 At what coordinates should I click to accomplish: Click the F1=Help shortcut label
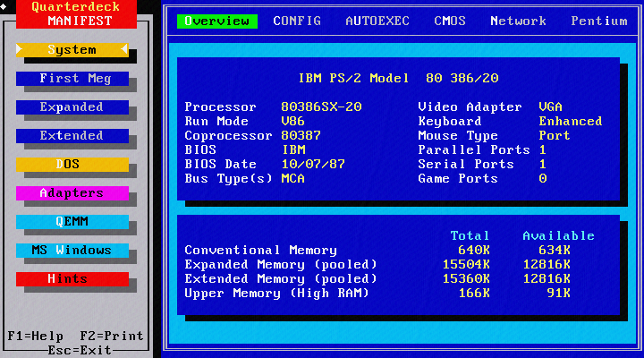coord(35,337)
